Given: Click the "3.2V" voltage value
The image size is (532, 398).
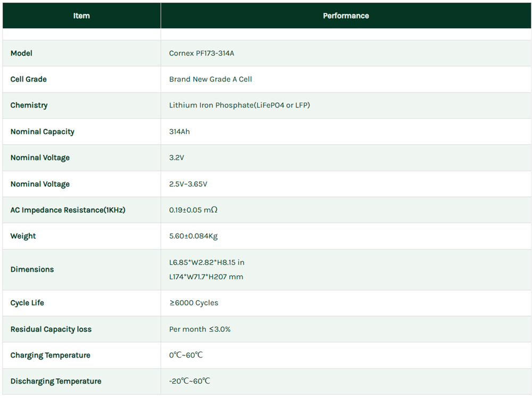Looking at the screenshot, I should (177, 157).
